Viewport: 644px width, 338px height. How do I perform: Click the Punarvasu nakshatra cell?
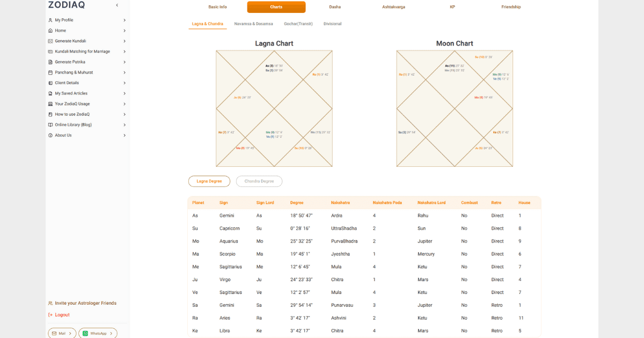(x=342, y=305)
